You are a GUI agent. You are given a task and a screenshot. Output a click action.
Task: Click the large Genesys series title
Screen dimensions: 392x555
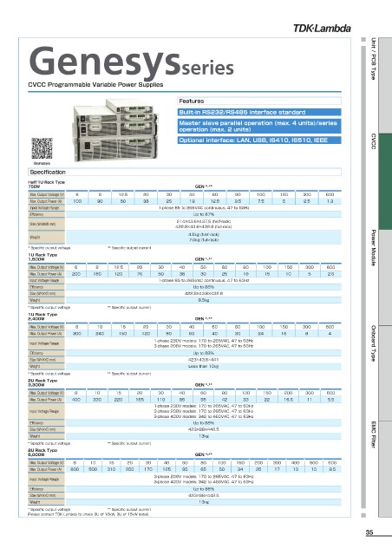coord(131,62)
